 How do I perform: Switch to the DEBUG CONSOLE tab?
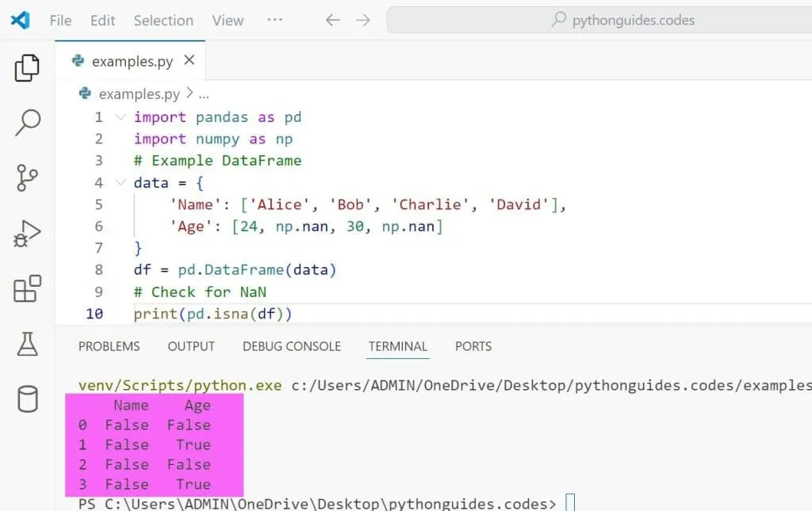[x=292, y=346]
